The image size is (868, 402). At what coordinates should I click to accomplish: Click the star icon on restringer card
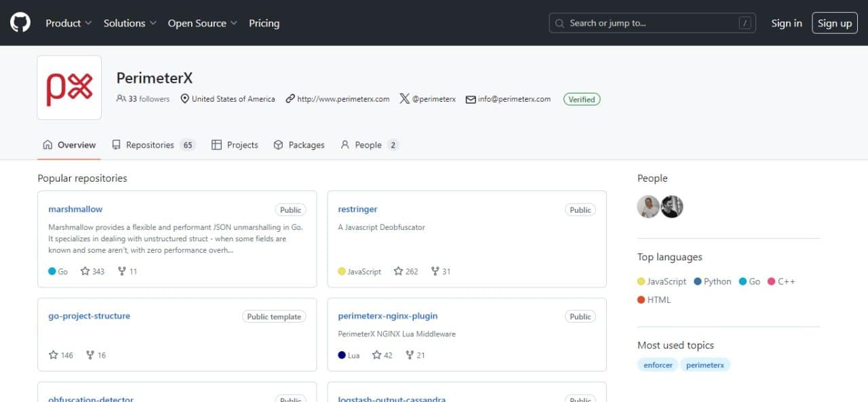(398, 271)
